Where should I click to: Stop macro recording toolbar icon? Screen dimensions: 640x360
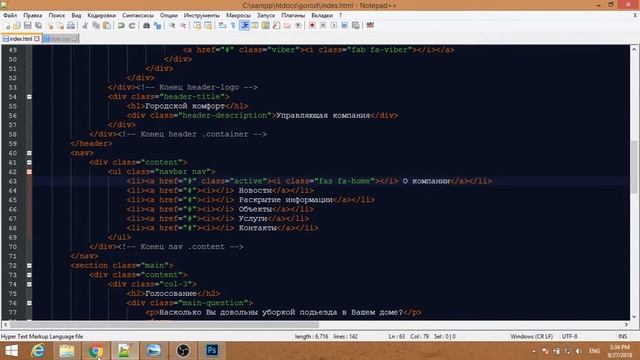click(323, 25)
